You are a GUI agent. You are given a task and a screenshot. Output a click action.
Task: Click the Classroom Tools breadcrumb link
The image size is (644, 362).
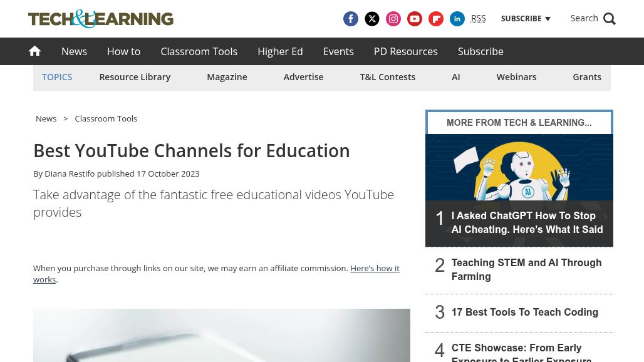106,118
